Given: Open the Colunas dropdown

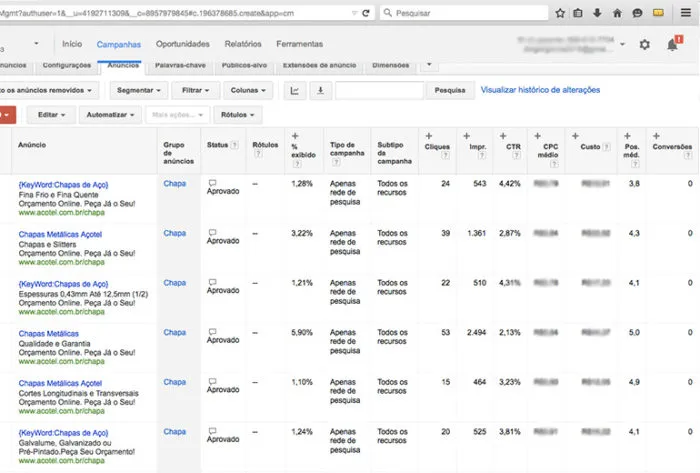Looking at the screenshot, I should tap(248, 91).
